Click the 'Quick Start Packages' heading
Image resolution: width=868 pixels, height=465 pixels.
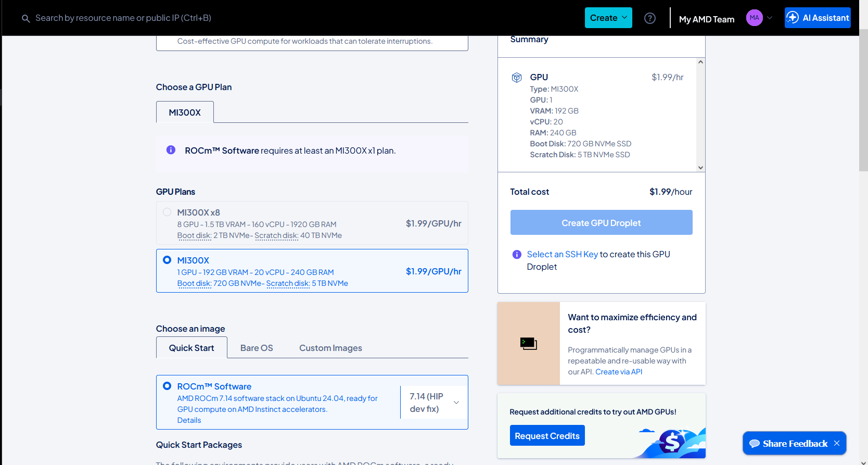[x=199, y=445]
